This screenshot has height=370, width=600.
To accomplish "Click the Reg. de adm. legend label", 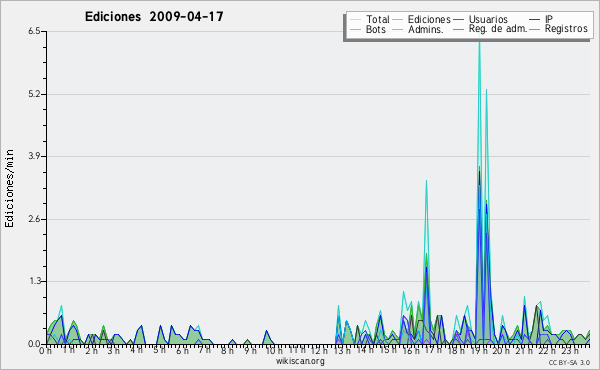I will pos(498,29).
